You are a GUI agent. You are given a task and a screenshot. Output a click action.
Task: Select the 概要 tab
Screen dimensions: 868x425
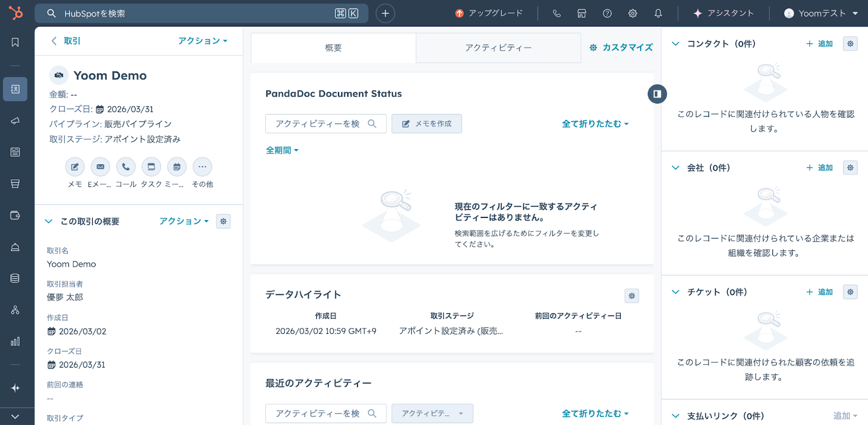[x=333, y=48]
